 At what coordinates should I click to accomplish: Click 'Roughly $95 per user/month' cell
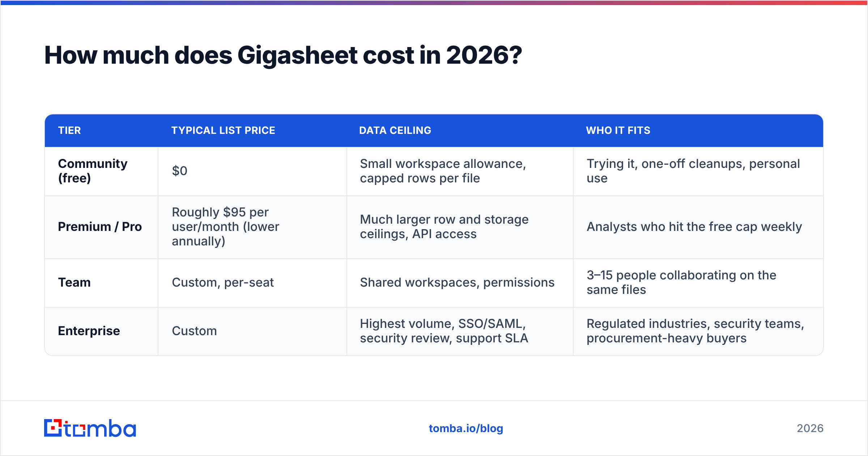(252, 227)
